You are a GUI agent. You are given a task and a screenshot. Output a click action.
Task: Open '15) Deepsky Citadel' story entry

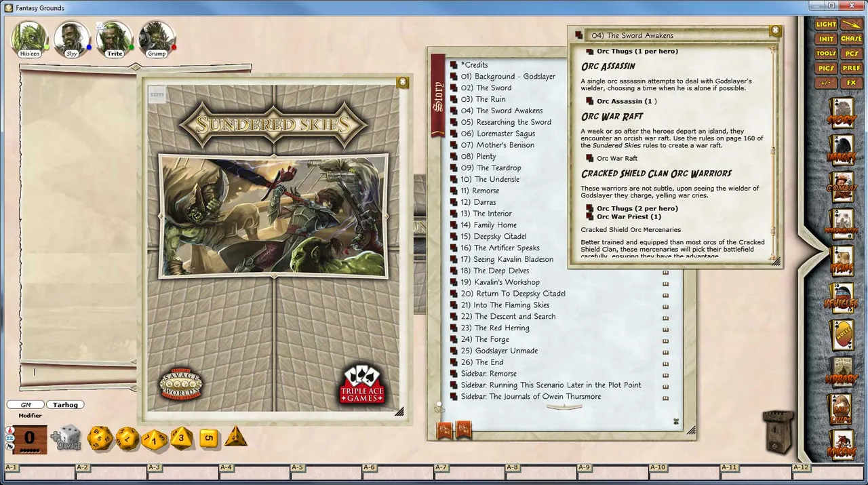[x=493, y=237]
